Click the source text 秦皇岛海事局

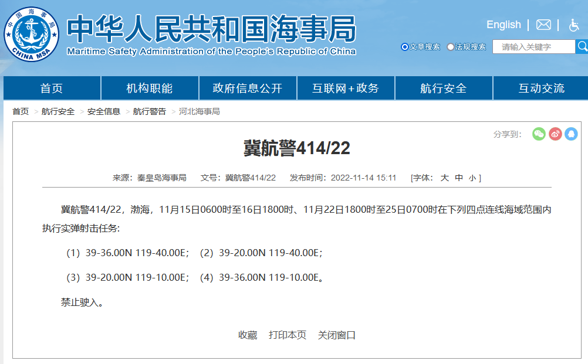(161, 178)
